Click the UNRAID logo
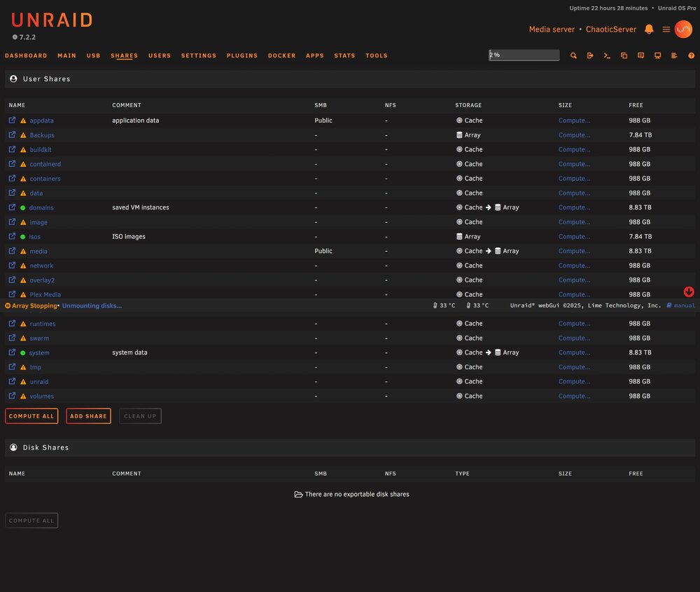 52,20
